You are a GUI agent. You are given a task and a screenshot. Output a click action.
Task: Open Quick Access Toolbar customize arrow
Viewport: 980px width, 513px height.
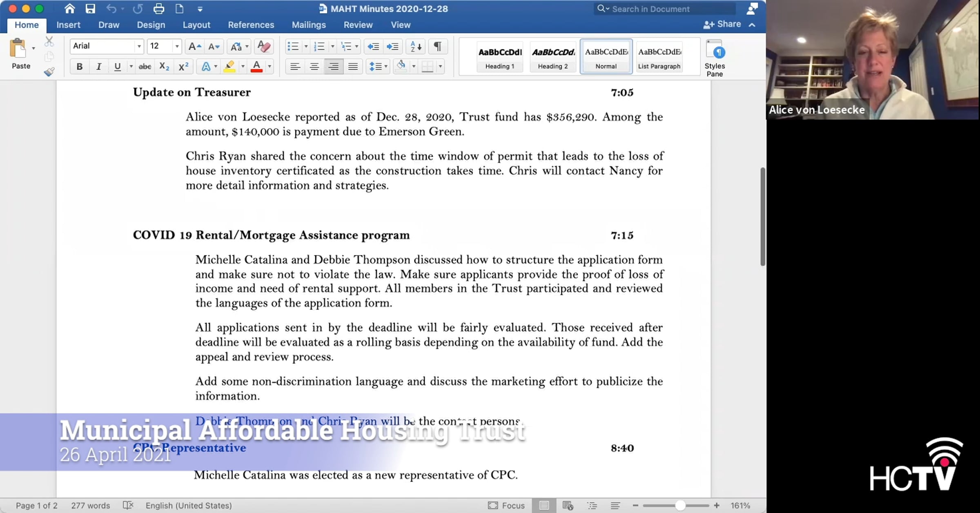click(200, 9)
